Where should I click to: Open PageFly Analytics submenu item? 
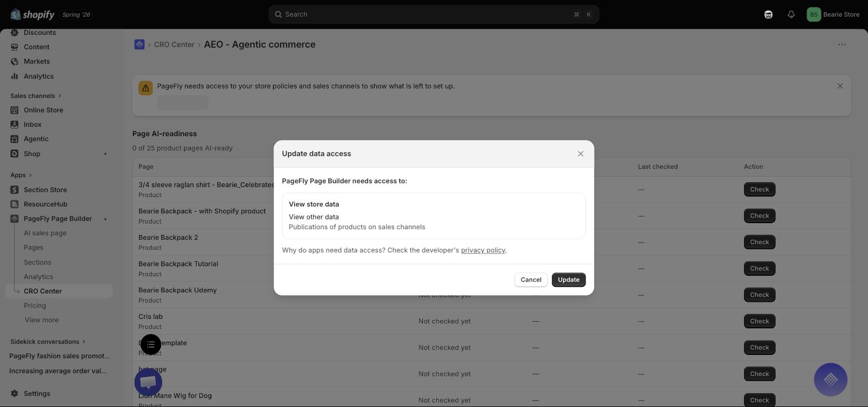[38, 277]
